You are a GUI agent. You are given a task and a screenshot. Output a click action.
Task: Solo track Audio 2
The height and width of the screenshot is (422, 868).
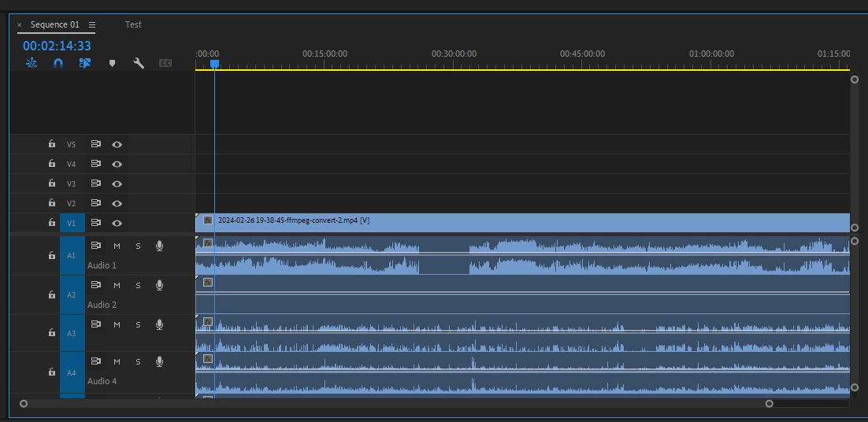point(138,285)
